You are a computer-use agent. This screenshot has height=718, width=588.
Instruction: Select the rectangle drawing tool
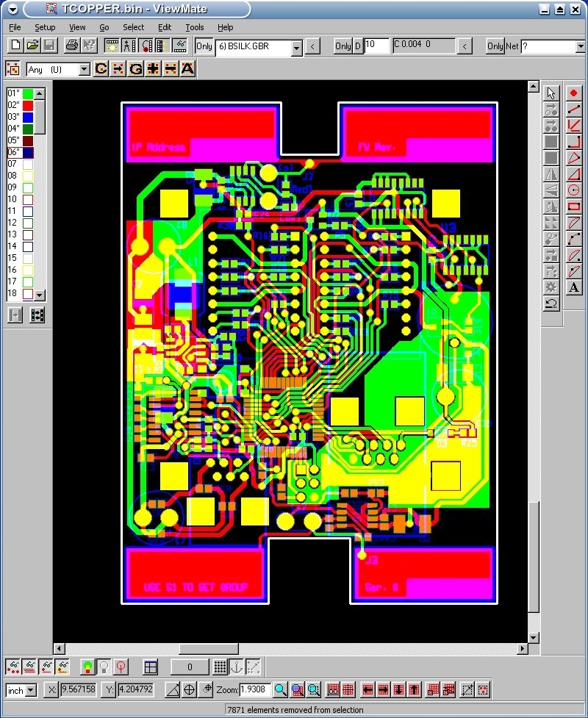[574, 207]
